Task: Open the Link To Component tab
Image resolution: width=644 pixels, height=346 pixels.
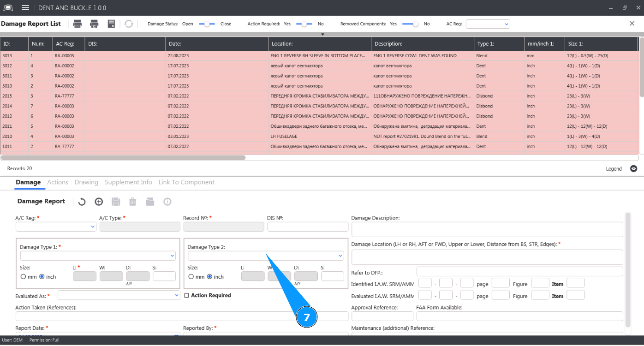Action: click(x=186, y=182)
